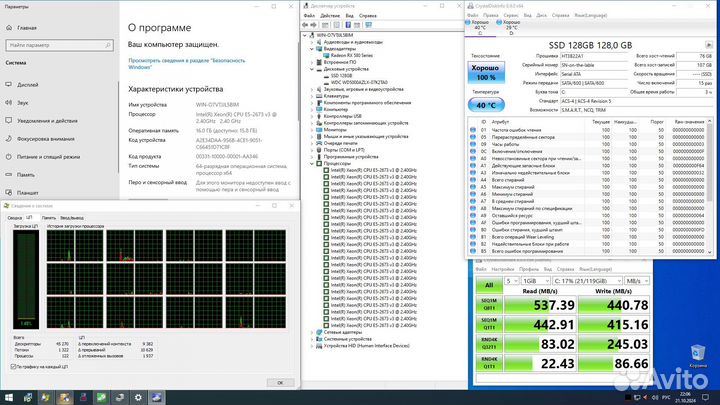This screenshot has height=405, width=720.
Task: Select the 'Частота ошибок чтения' attribute row
Action: pyautogui.click(x=589, y=130)
